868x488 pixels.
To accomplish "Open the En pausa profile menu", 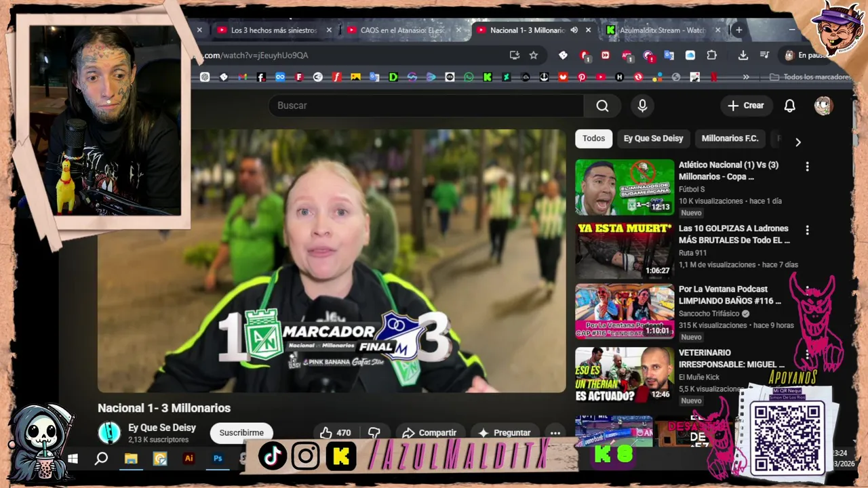I will pos(807,56).
